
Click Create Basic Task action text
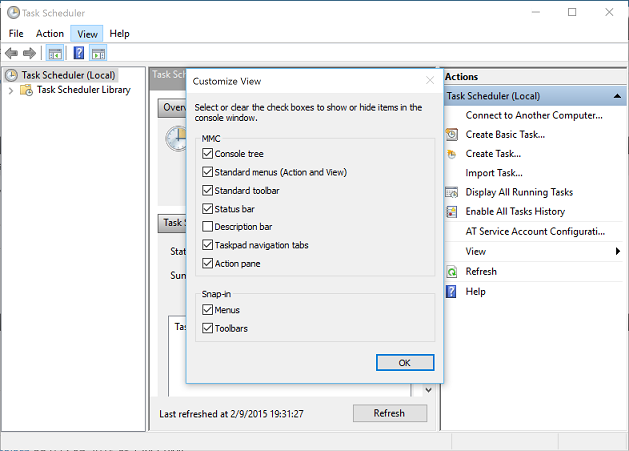[x=505, y=134]
